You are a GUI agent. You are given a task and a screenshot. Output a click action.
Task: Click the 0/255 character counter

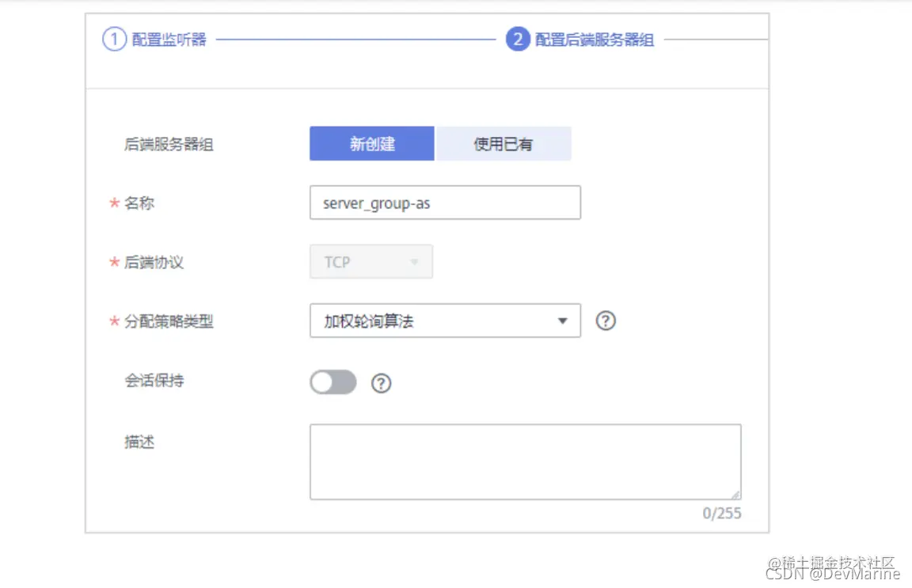click(721, 513)
